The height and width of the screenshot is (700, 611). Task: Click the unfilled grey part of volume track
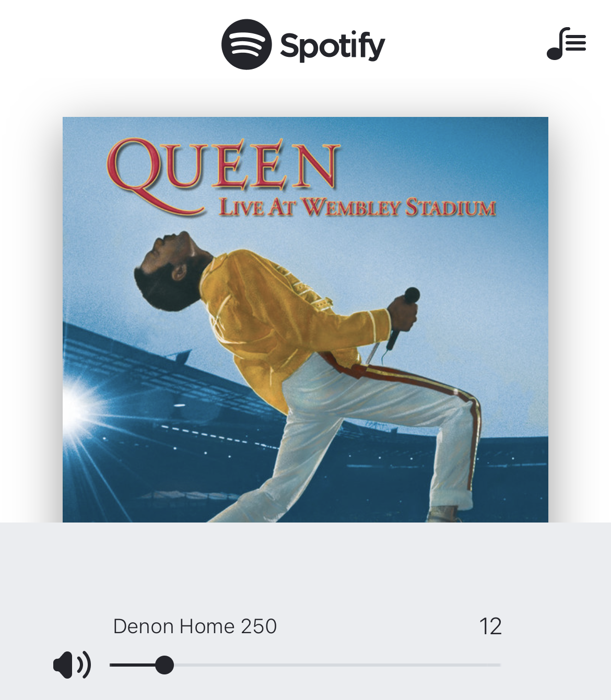click(x=337, y=665)
